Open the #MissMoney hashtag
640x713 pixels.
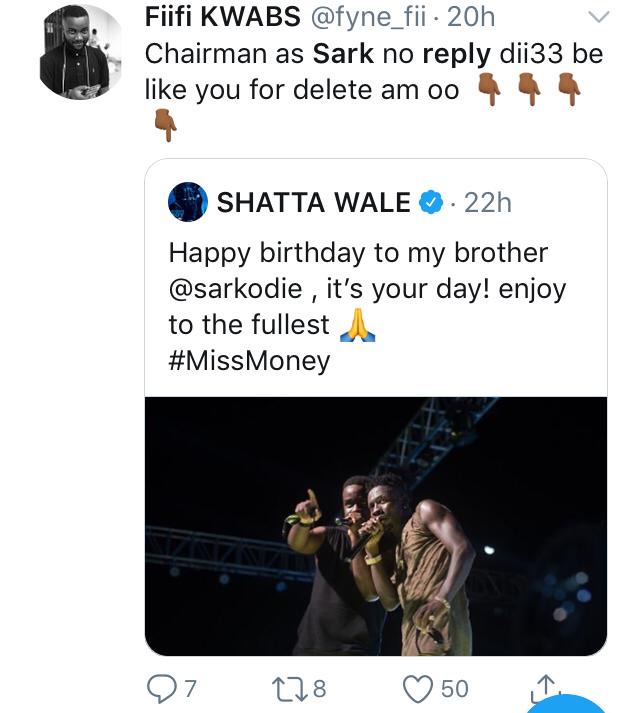[249, 361]
